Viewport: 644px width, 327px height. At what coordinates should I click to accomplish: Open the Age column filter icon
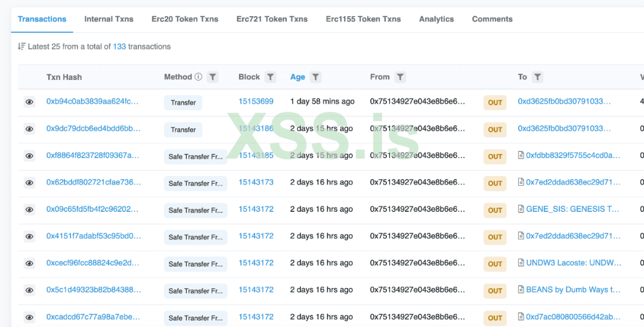coord(315,77)
